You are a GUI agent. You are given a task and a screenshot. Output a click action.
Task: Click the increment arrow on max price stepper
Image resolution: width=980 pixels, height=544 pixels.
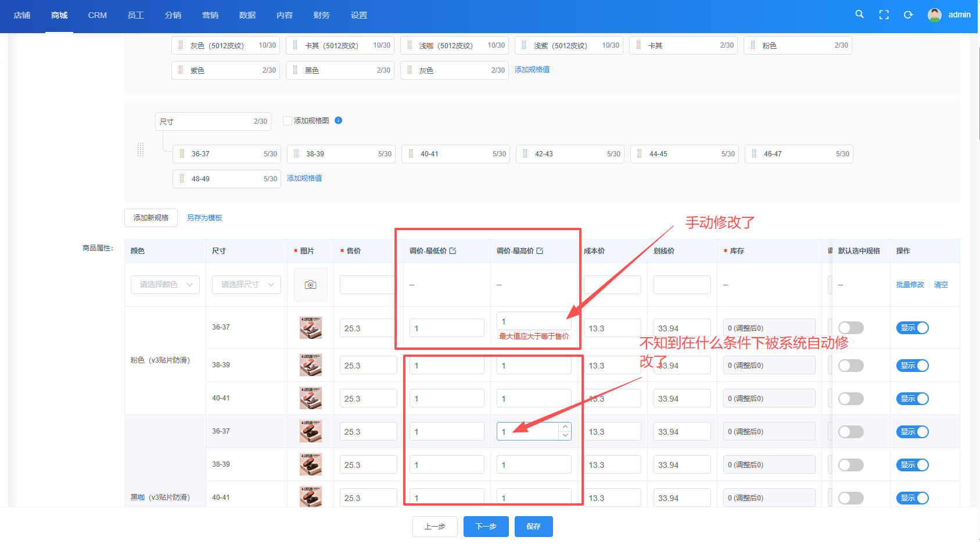tap(565, 427)
